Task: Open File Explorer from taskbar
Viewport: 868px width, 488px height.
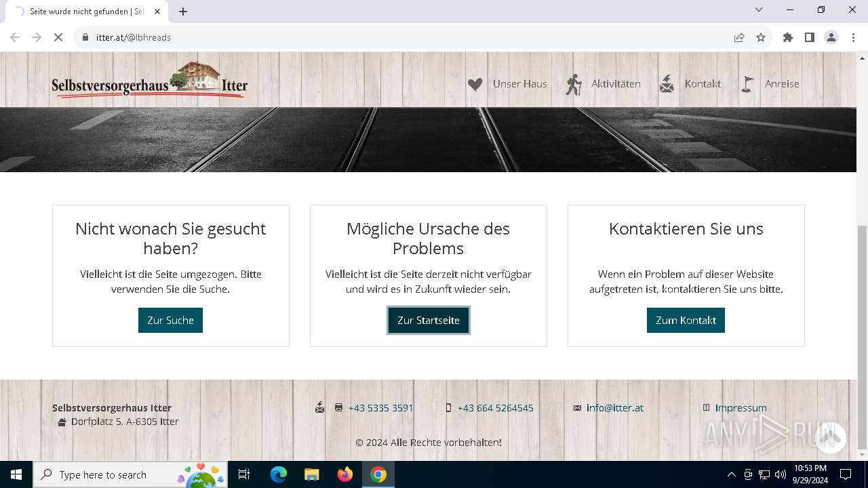Action: 311,474
